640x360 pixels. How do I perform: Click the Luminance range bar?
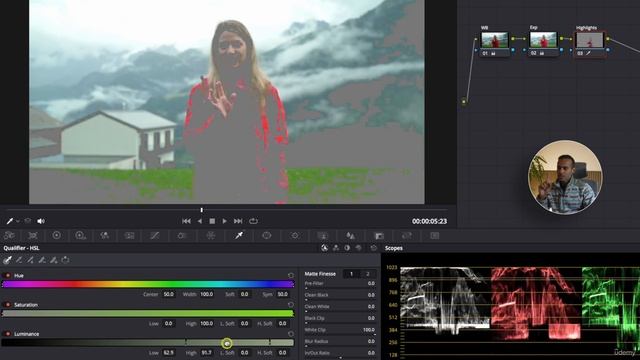tap(148, 343)
